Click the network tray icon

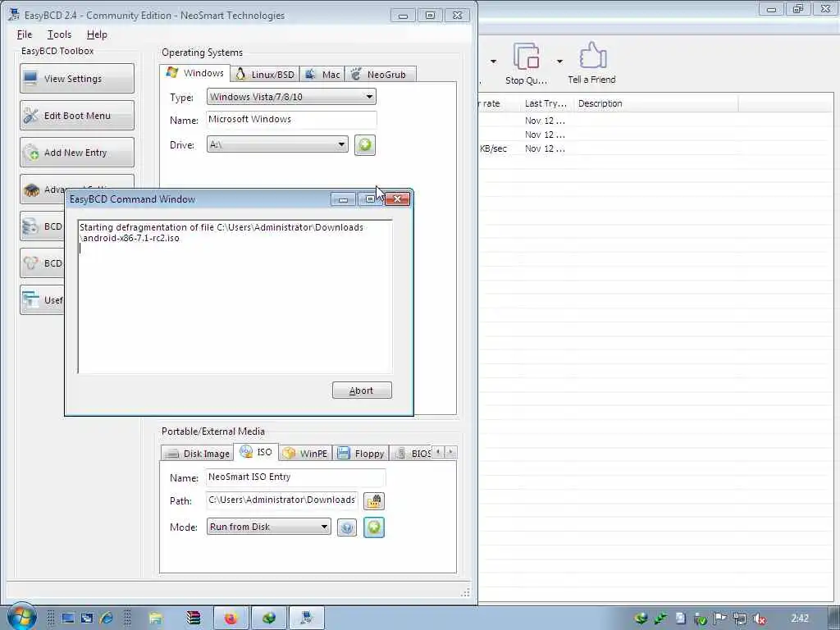[x=740, y=619]
